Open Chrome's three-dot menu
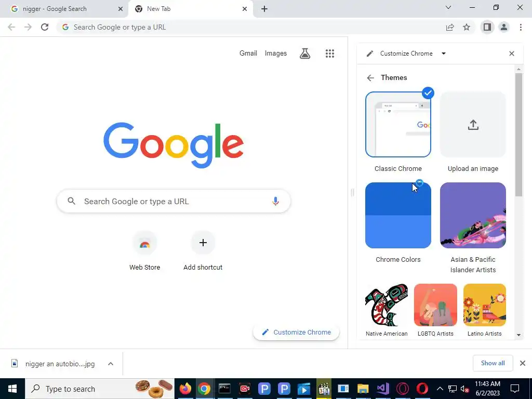Viewport: 532px width, 399px height. [x=521, y=27]
